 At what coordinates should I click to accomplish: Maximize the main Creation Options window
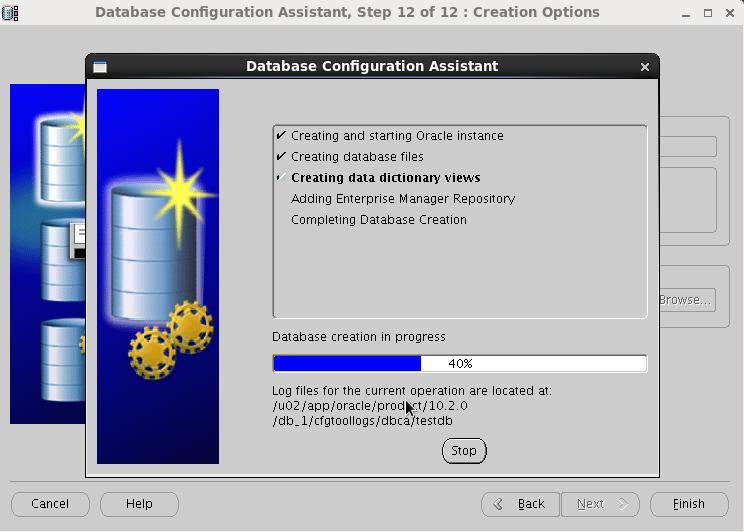coord(708,13)
